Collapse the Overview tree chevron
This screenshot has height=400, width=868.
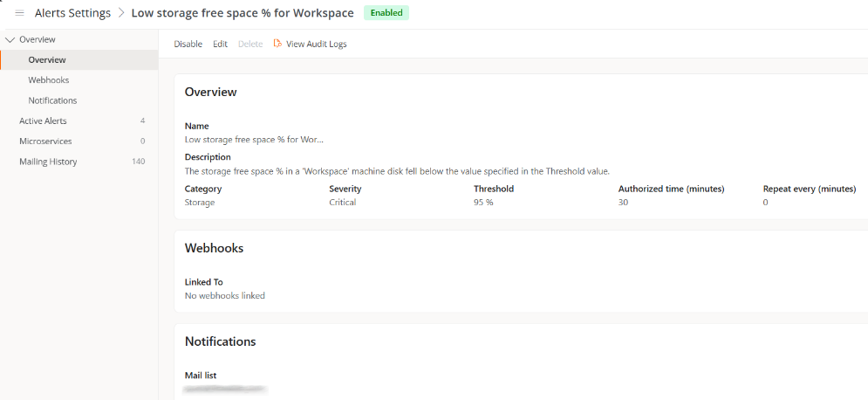point(10,40)
